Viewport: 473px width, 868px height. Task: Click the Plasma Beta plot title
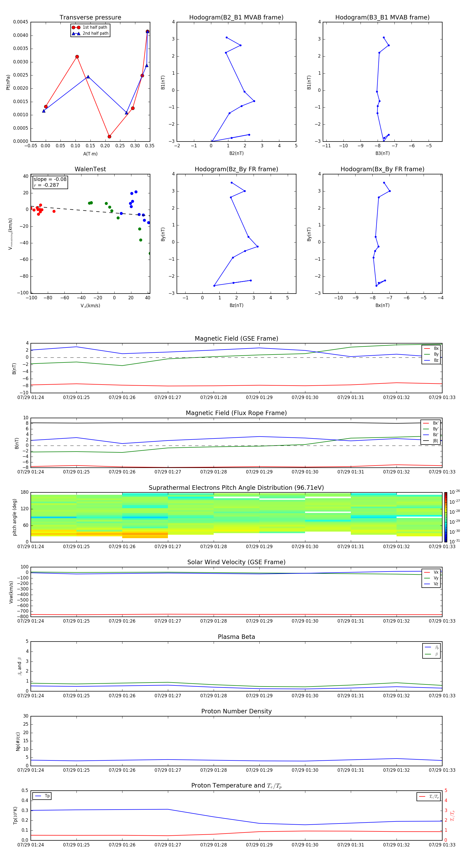click(x=236, y=637)
